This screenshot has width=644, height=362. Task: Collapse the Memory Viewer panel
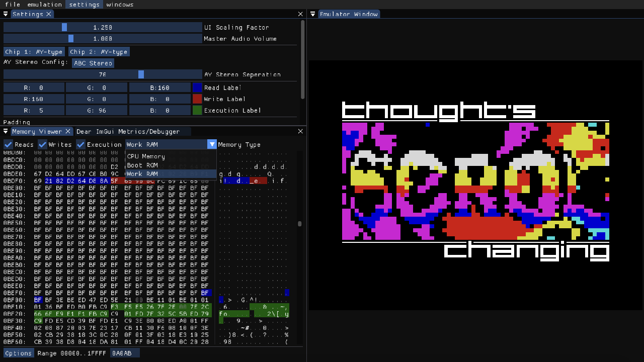(5, 131)
